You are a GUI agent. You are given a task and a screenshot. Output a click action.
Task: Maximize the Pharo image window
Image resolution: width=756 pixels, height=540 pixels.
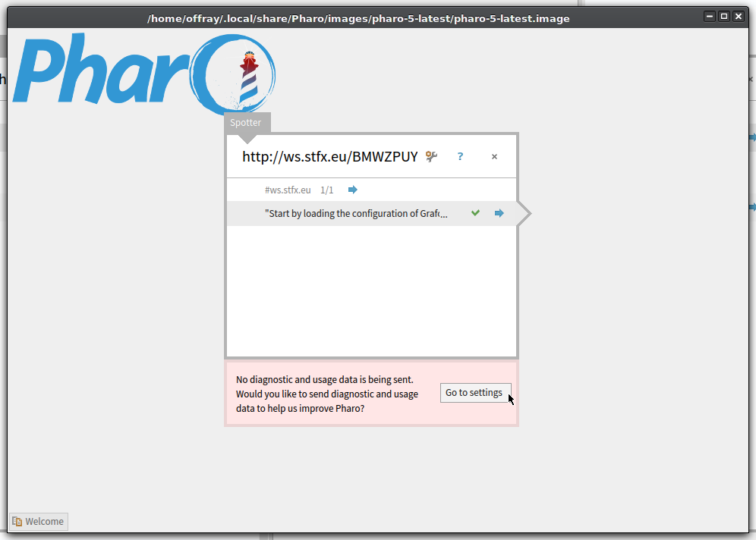pos(723,17)
